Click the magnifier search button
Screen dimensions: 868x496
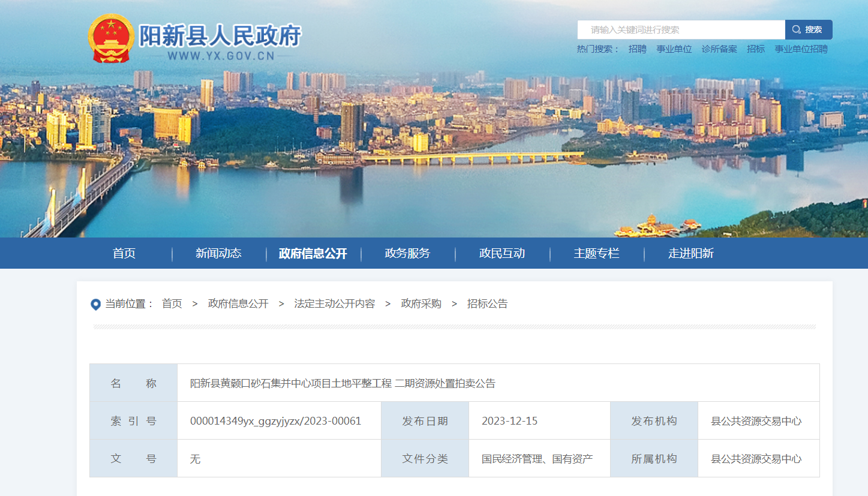coord(808,29)
